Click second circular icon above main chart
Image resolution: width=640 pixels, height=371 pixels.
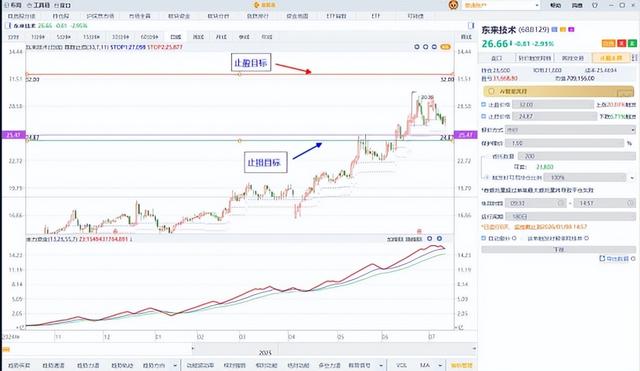(425, 47)
